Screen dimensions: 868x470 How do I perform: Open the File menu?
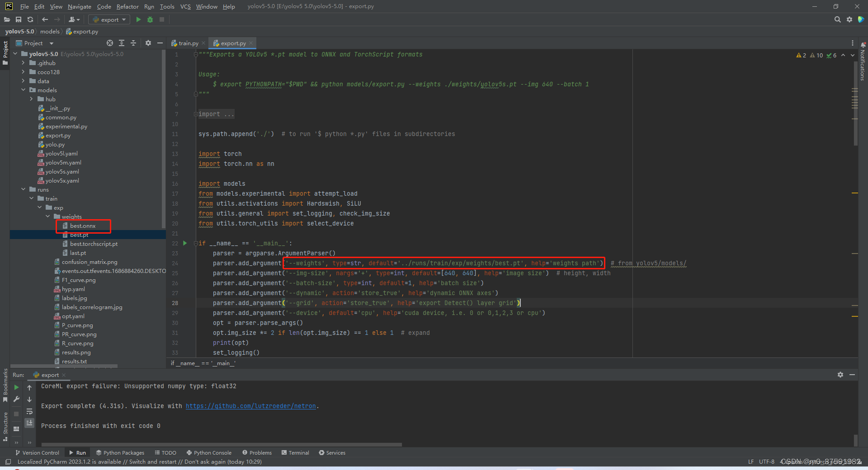[24, 6]
